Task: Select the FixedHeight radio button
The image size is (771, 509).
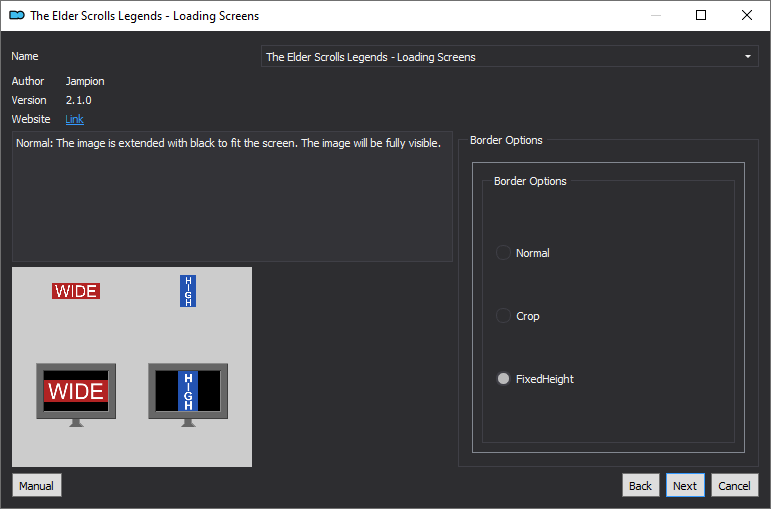Action: [503, 379]
